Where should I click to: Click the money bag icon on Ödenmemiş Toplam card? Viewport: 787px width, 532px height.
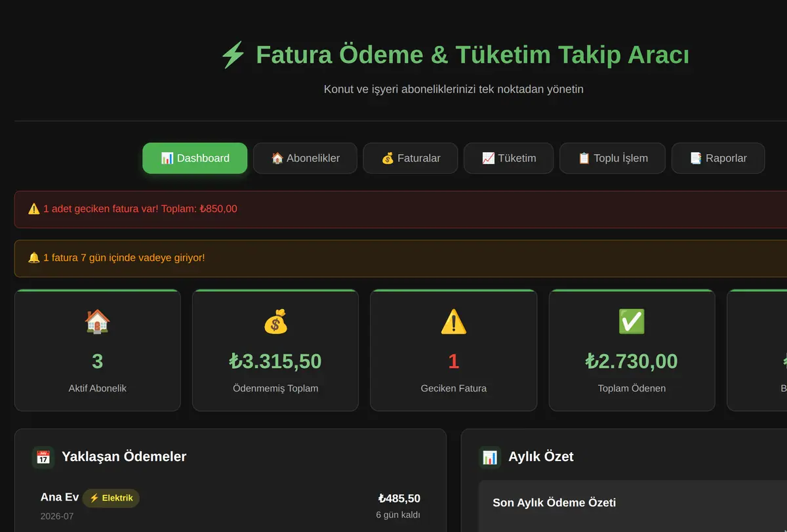(275, 321)
